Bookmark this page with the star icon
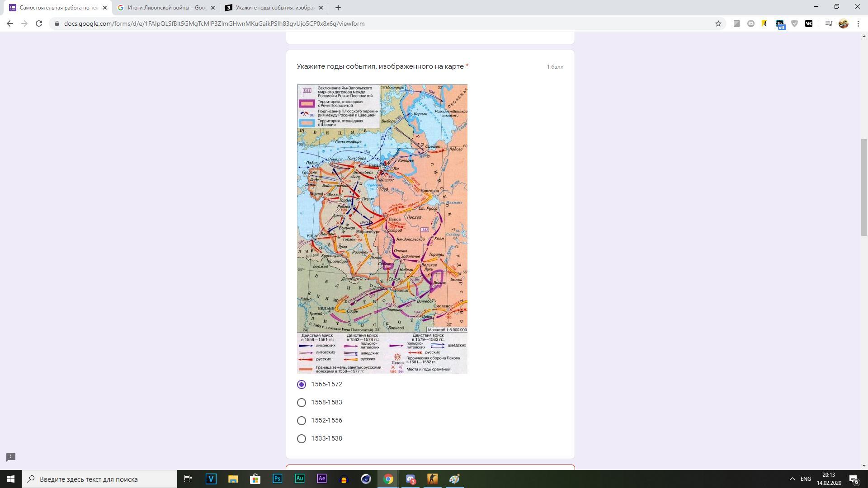868x488 pixels. 718,23
